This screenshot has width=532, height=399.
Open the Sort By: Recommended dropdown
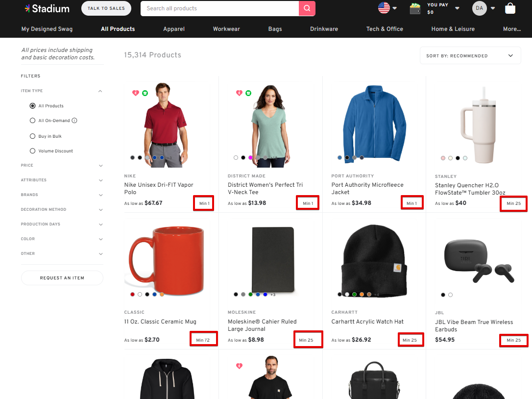click(470, 56)
